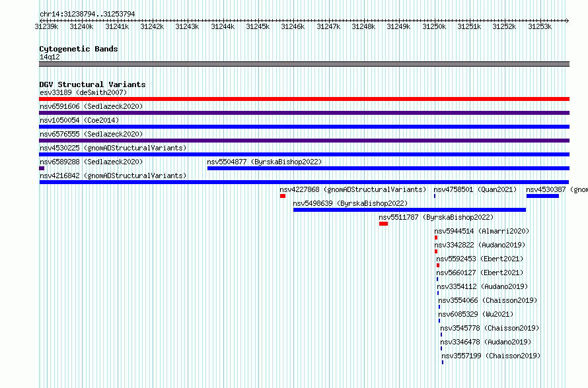This screenshot has height=388, width=588.
Task: Select the blue nsv1050054 variant bar
Action: (x=304, y=127)
